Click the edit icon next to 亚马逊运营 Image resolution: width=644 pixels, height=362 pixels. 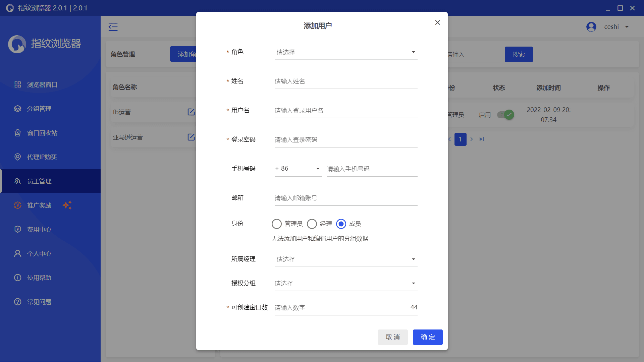191,137
